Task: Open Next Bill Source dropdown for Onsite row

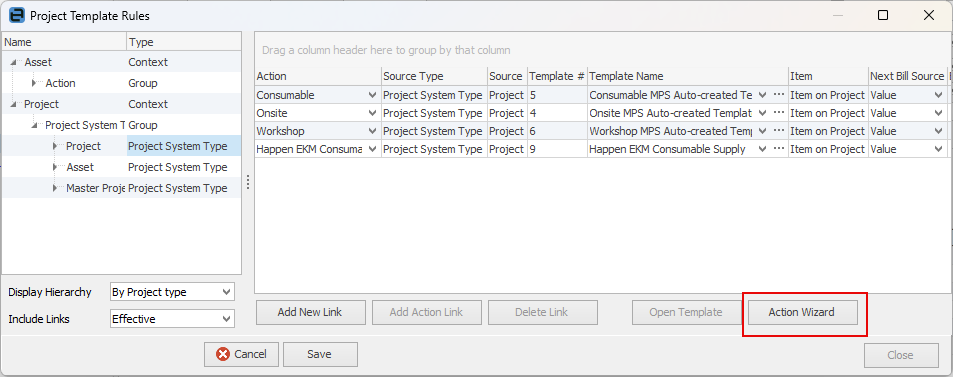Action: click(x=938, y=113)
